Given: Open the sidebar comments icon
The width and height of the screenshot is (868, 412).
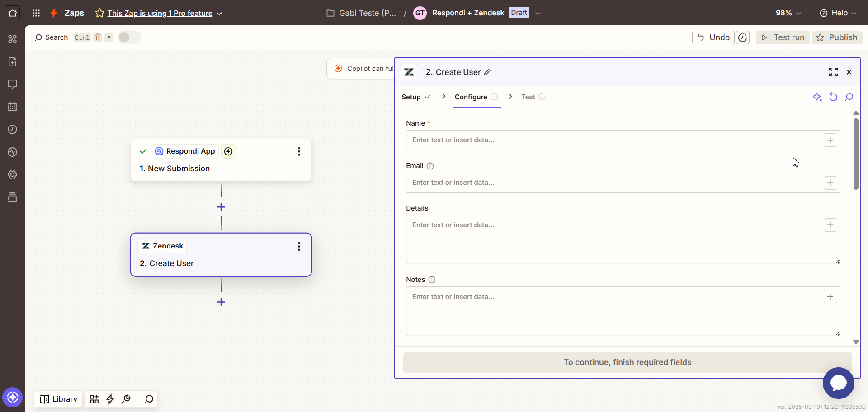Looking at the screenshot, I should click(x=13, y=84).
